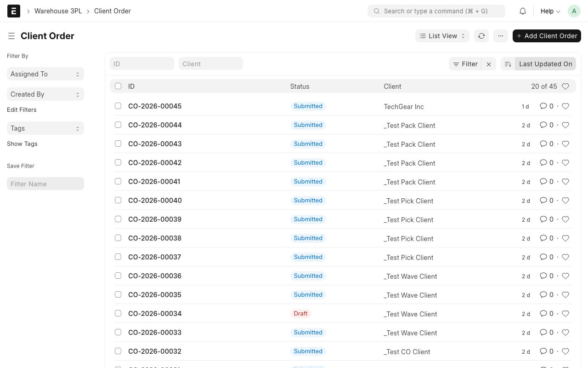This screenshot has height=368, width=588.
Task: Click the heart icon in the list header
Action: [x=565, y=86]
